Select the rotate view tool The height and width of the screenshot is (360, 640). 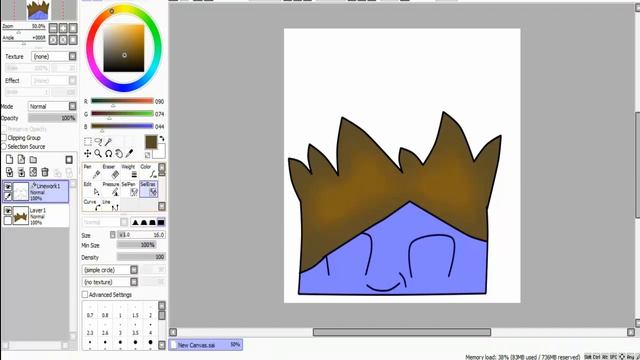(x=109, y=153)
